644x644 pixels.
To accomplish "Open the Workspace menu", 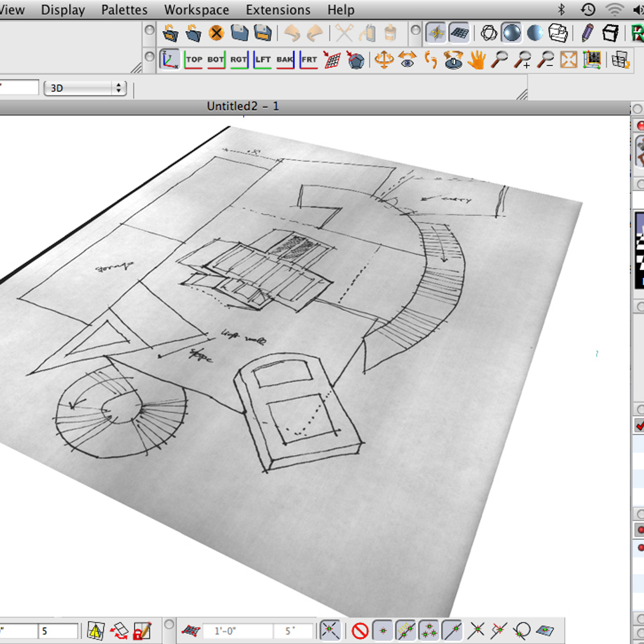I will pyautogui.click(x=197, y=10).
